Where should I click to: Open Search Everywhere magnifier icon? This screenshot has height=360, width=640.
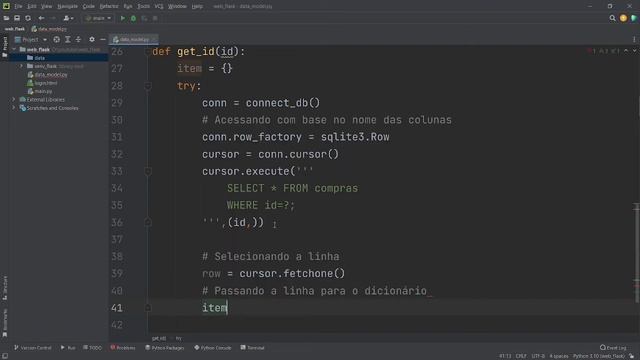[x=612, y=18]
